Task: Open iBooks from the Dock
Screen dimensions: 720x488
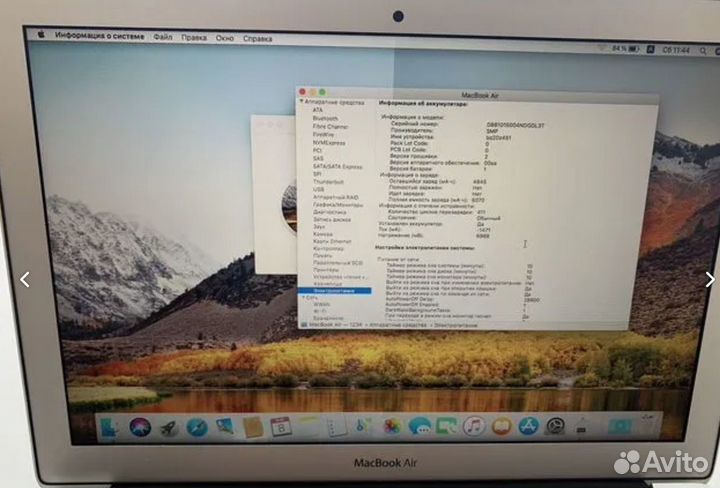Action: tap(501, 426)
